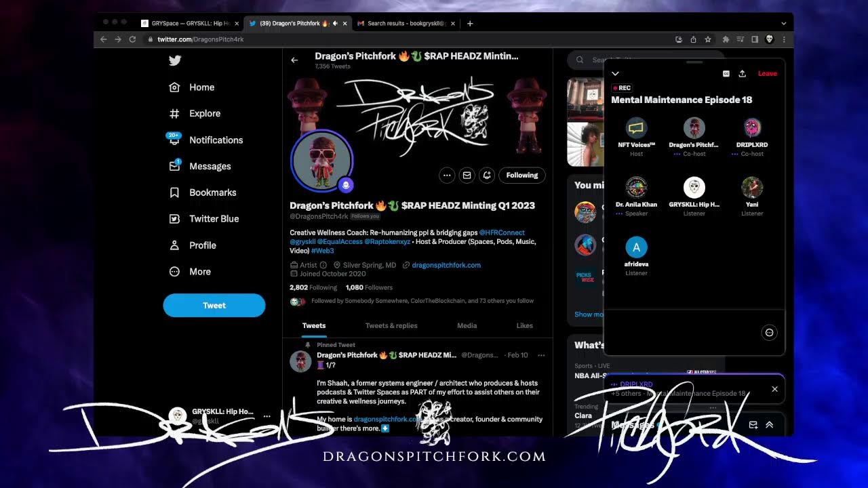Click the browser back button
Screen dimensions: 868x488
(104, 39)
